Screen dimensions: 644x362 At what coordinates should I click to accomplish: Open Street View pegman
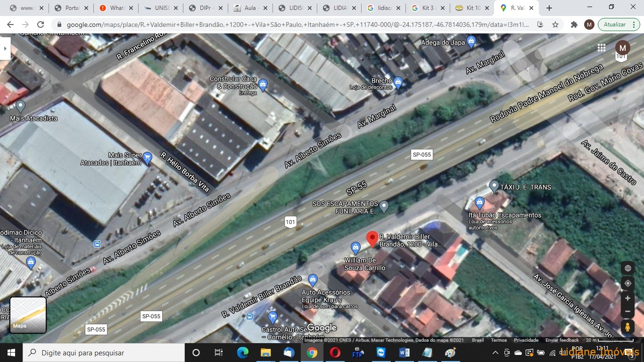pyautogui.click(x=627, y=327)
